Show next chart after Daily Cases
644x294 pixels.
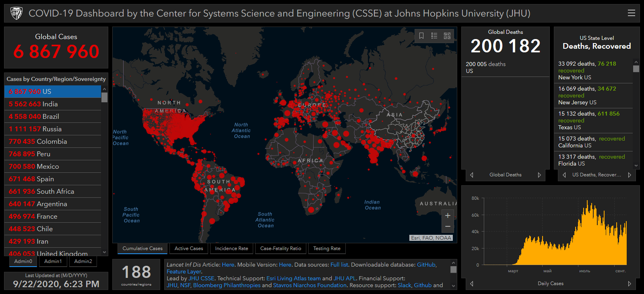[630, 284]
